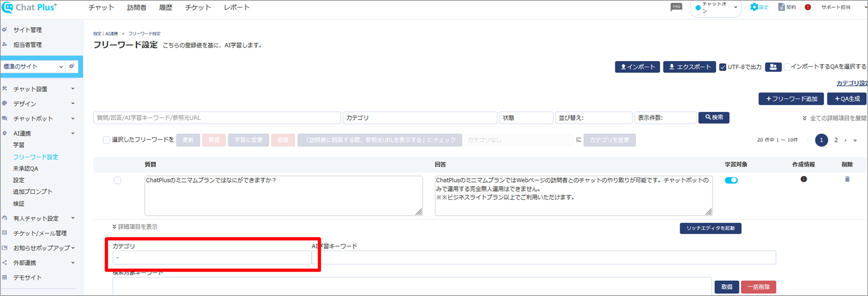The width and height of the screenshot is (868, 296).
Task: Open the カテゴリ filter dropdown
Action: (x=420, y=118)
